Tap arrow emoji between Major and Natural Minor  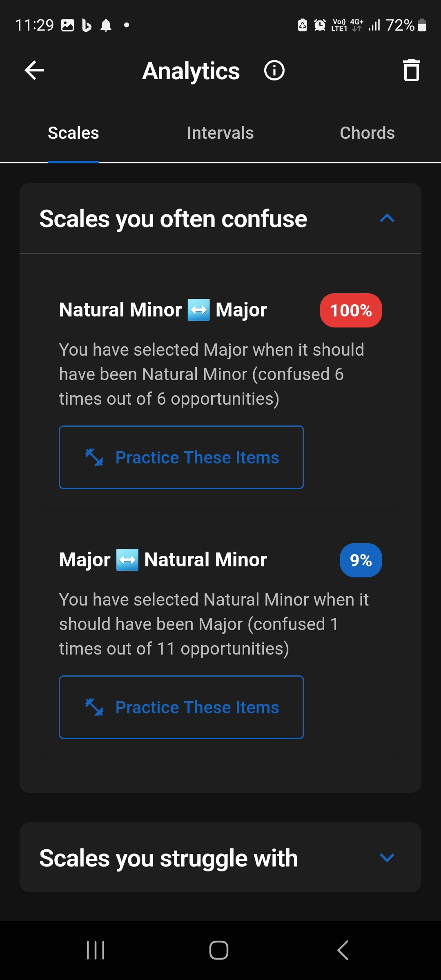coord(127,560)
